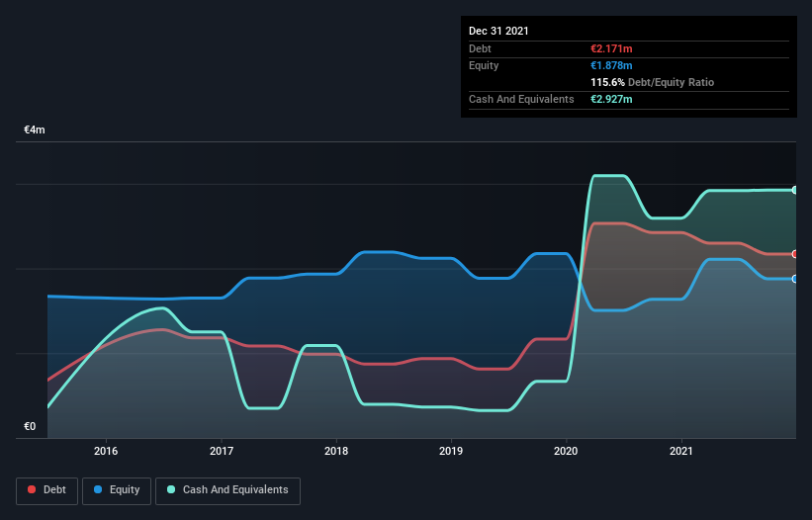Click the 2017 x-axis label
Image resolution: width=812 pixels, height=520 pixels.
tap(222, 451)
